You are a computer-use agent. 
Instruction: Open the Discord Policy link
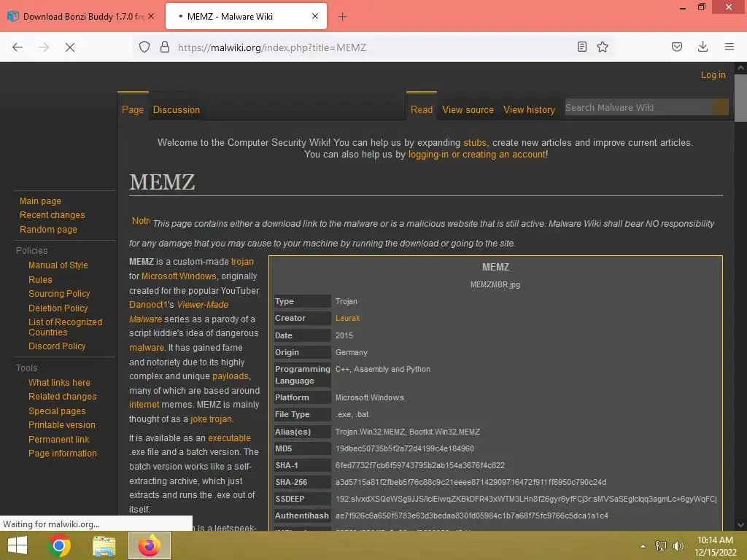[x=57, y=346]
